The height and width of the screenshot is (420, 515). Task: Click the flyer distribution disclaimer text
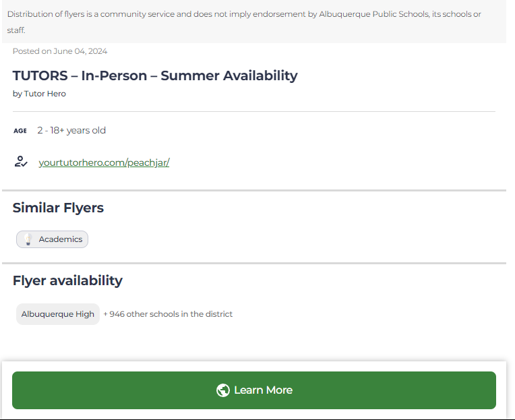click(x=244, y=22)
